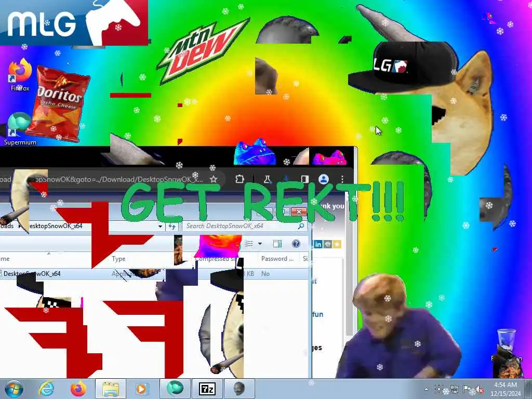Screen dimensions: 532x399
Task: Open Explorer help question mark
Action: pos(296,244)
